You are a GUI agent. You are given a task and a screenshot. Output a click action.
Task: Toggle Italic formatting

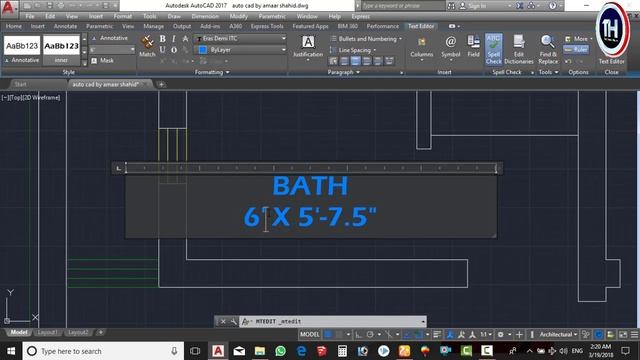174,39
